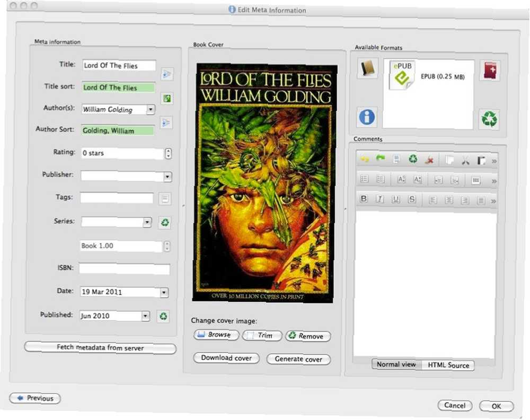Screen dimensions: 530x420
Task: Undo in the comments editor toolbar
Action: point(365,159)
